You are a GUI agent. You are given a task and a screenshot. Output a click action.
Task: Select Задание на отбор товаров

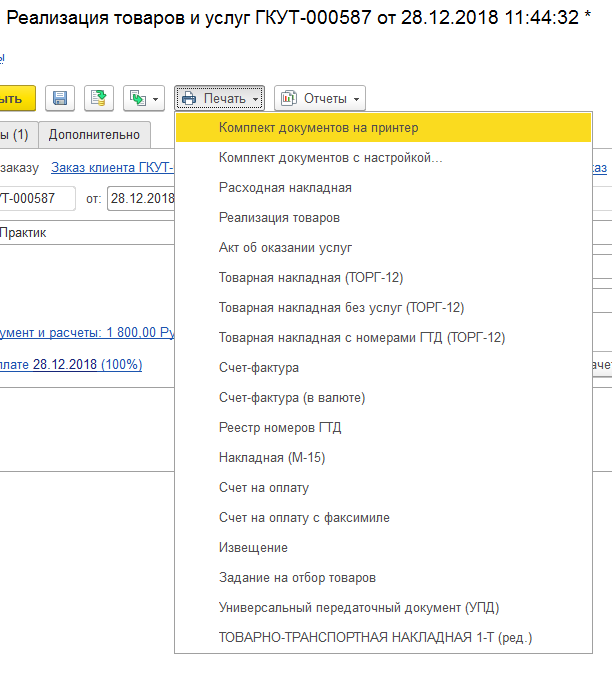(383, 577)
